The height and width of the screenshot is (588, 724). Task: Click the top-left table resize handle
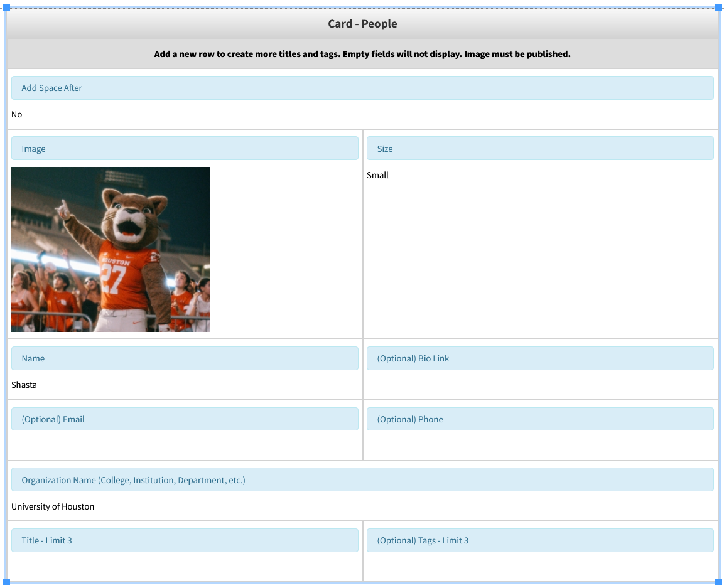click(x=6, y=8)
